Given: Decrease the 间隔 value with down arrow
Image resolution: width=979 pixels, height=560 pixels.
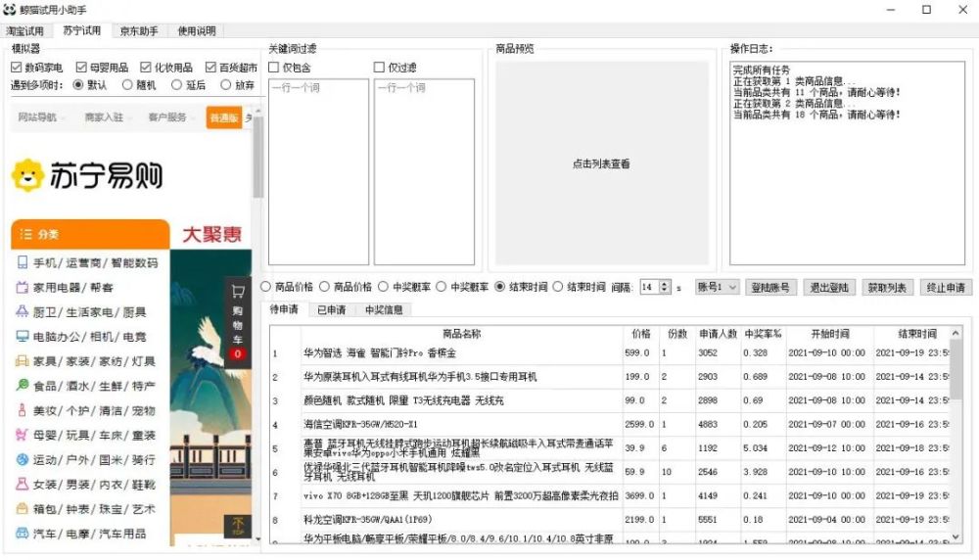Looking at the screenshot, I should [x=665, y=291].
